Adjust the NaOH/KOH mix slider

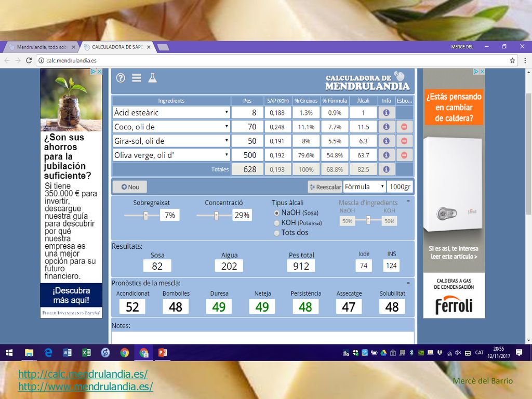pyautogui.click(x=368, y=220)
